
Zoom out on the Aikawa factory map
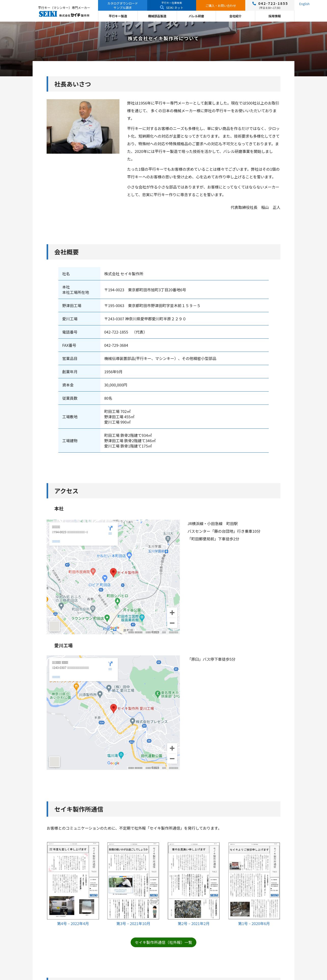pos(172,759)
